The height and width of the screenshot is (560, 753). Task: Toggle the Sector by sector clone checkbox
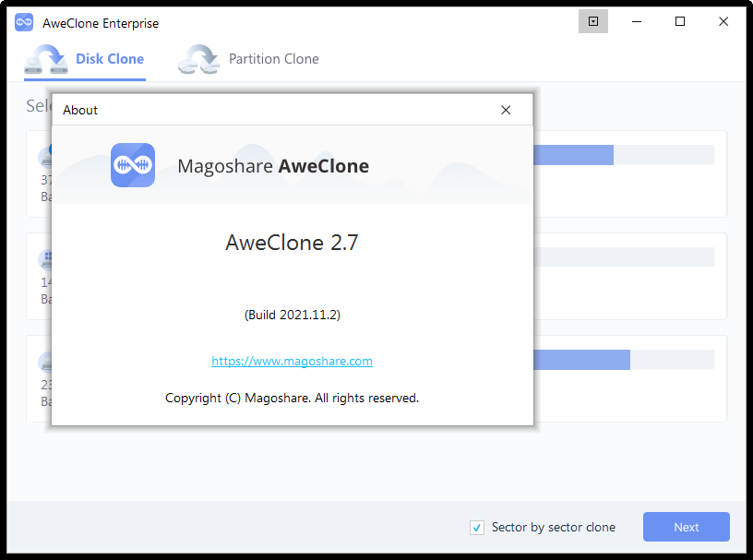click(x=477, y=528)
